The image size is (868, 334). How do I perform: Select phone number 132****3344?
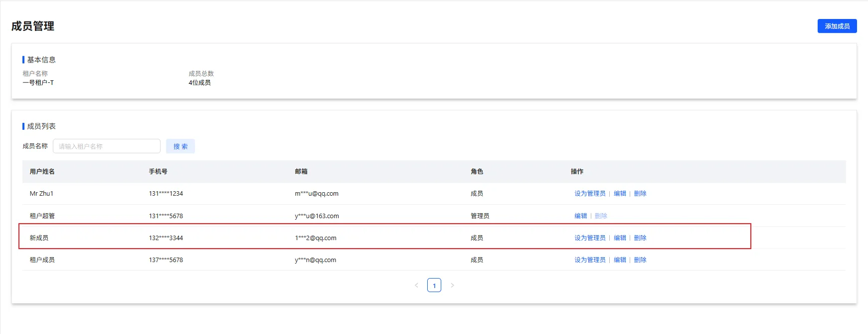click(x=166, y=238)
